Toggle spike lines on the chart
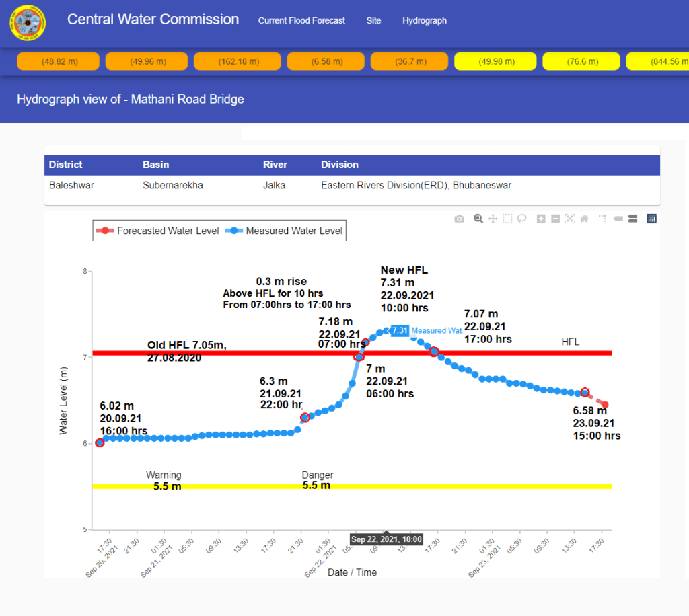This screenshot has height=616, width=689. pyautogui.click(x=603, y=219)
